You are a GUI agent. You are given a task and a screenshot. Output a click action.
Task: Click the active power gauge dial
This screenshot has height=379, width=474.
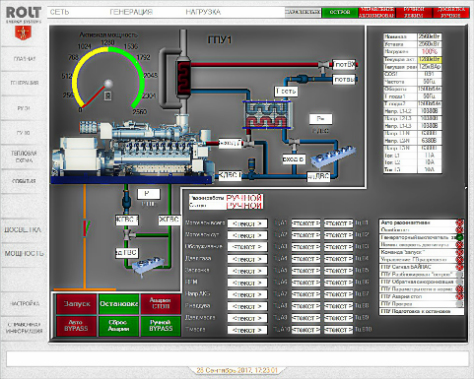pyautogui.click(x=108, y=78)
